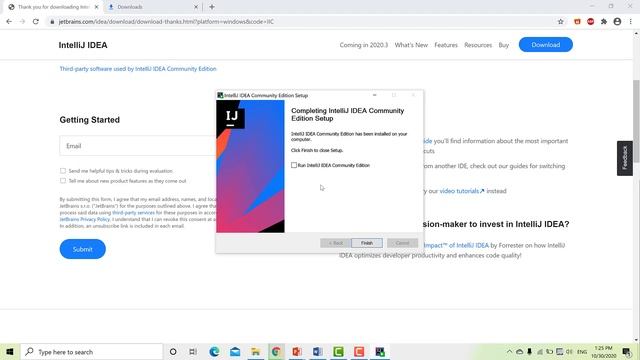
Task: Open the JetBrains Privacy Policy link
Action: 85,219
